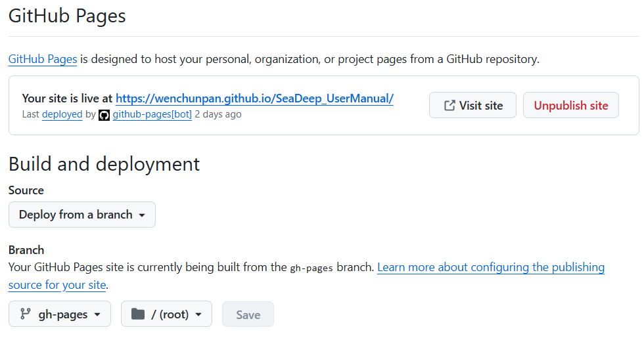The width and height of the screenshot is (644, 340).
Task: Follow the GitHub Pages link in the description
Action: (x=43, y=59)
